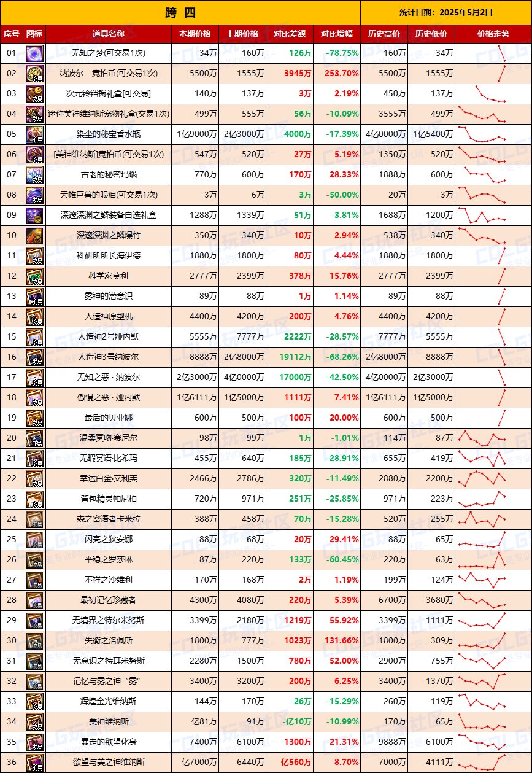Click the 对比增幅 column header
Screen dimensions: 532x773
(x=337, y=34)
